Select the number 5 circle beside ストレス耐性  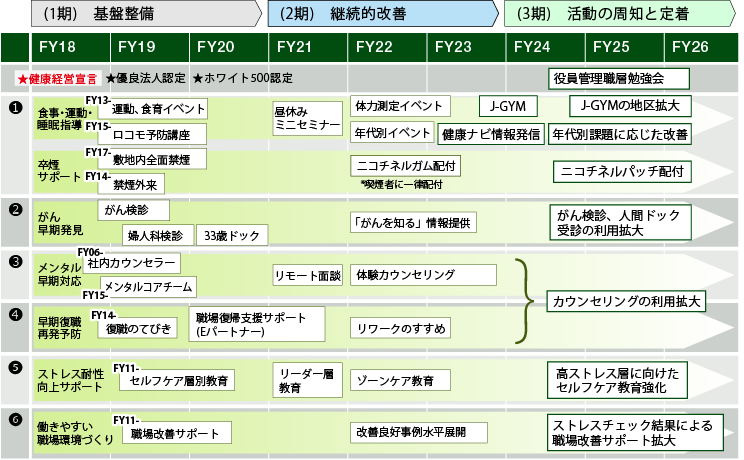[x=15, y=367]
